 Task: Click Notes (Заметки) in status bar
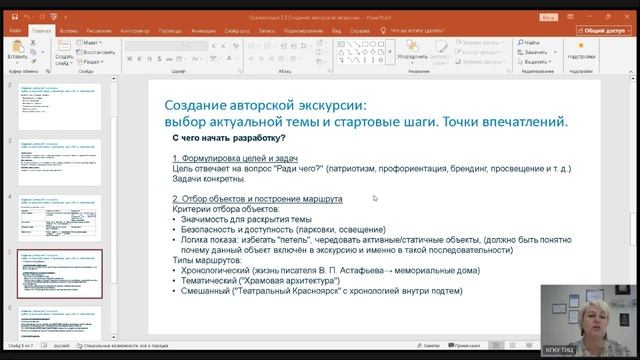(x=429, y=345)
